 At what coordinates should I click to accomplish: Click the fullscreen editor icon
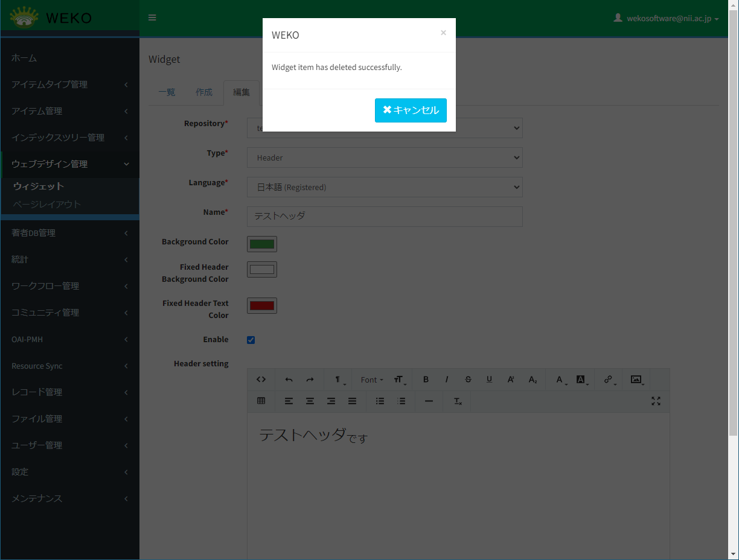point(656,401)
